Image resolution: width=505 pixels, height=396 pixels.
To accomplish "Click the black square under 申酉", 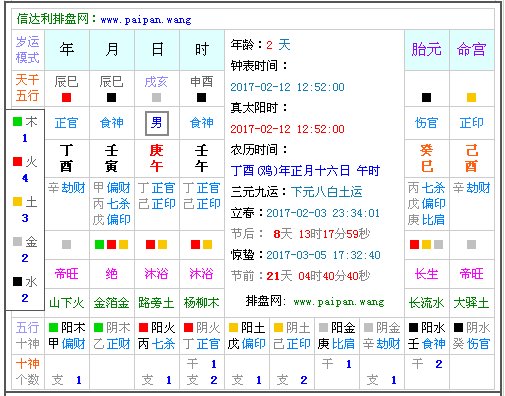I will [x=201, y=98].
